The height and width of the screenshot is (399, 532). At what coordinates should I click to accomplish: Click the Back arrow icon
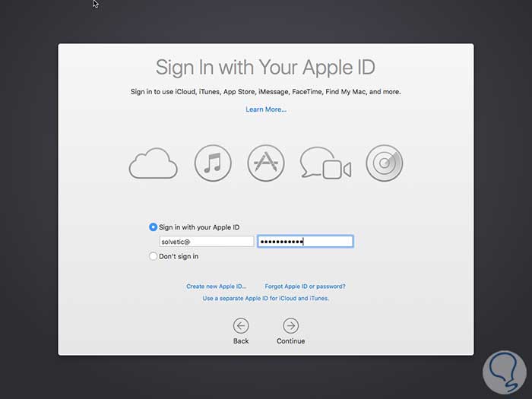click(241, 326)
